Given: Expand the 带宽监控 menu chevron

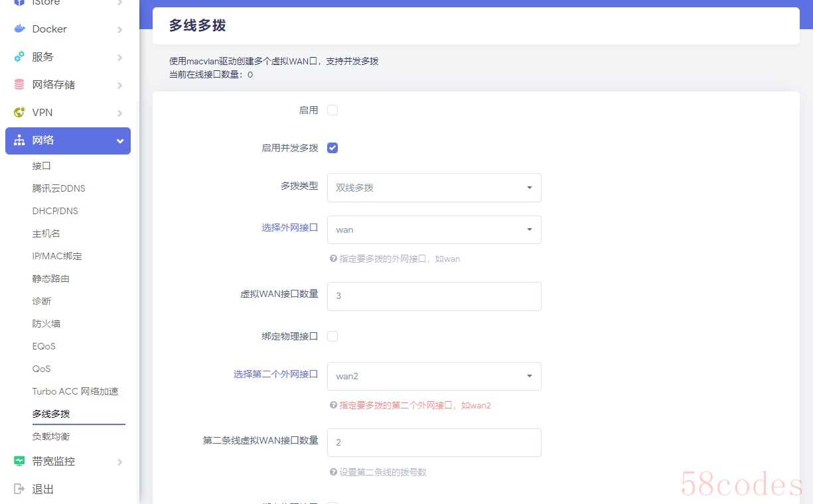Looking at the screenshot, I should click(120, 461).
